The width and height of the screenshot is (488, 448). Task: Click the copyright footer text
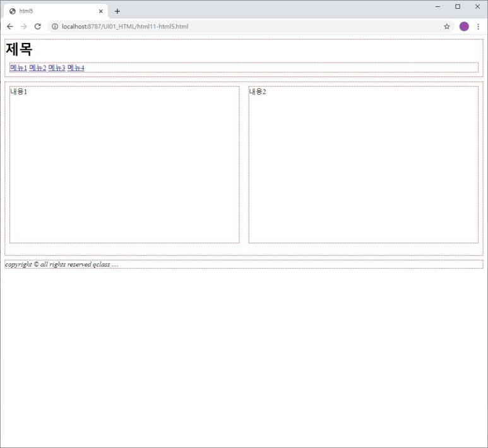click(62, 264)
